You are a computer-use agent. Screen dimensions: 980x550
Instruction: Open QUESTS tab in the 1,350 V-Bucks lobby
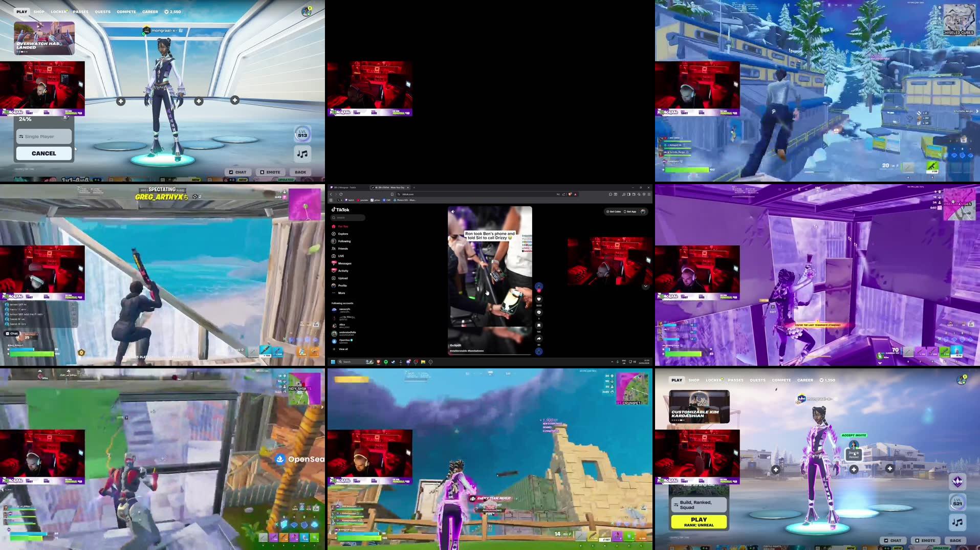point(757,380)
